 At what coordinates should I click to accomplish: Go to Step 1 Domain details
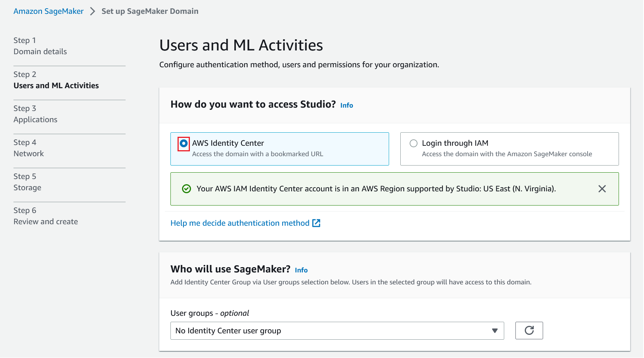tap(40, 52)
